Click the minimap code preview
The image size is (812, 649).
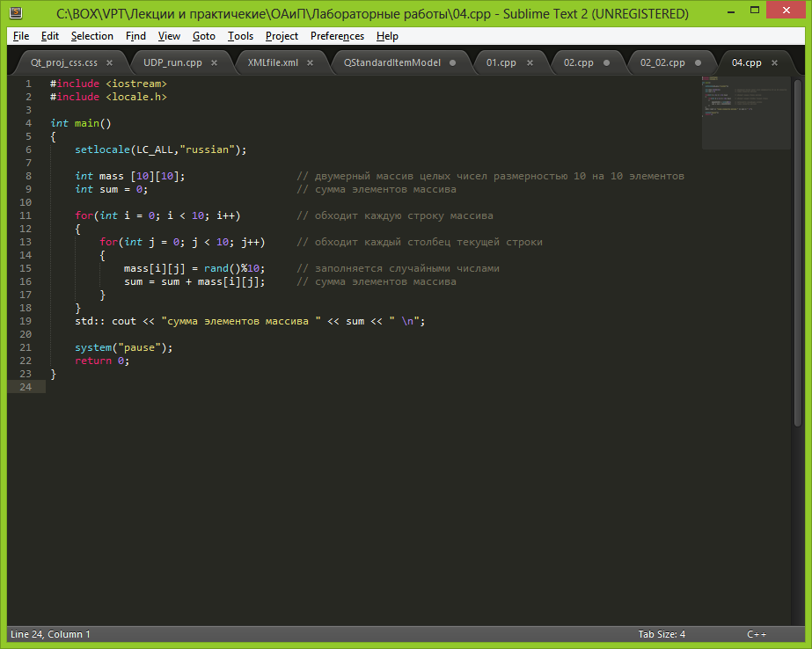point(746,113)
